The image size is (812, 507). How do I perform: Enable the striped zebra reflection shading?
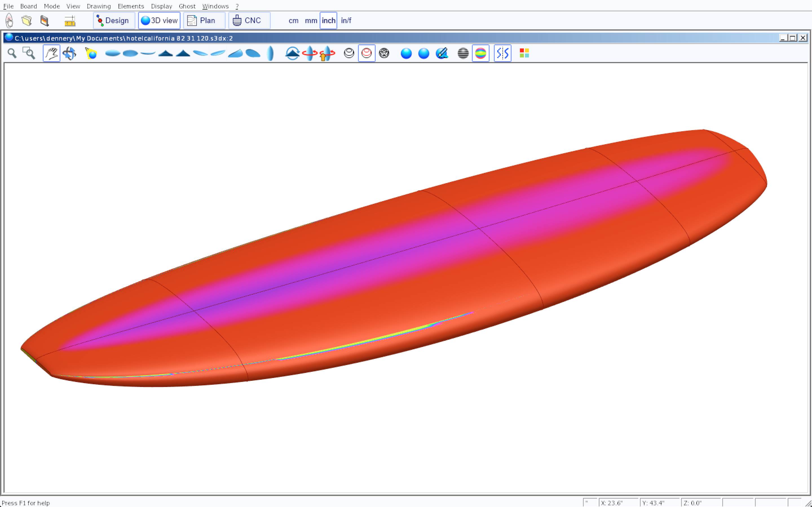pyautogui.click(x=463, y=53)
